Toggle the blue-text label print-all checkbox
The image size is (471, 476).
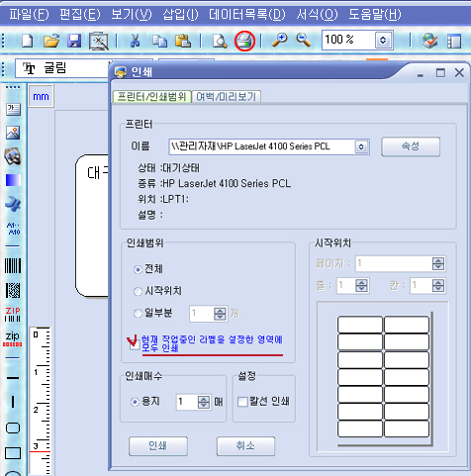pyautogui.click(x=135, y=345)
